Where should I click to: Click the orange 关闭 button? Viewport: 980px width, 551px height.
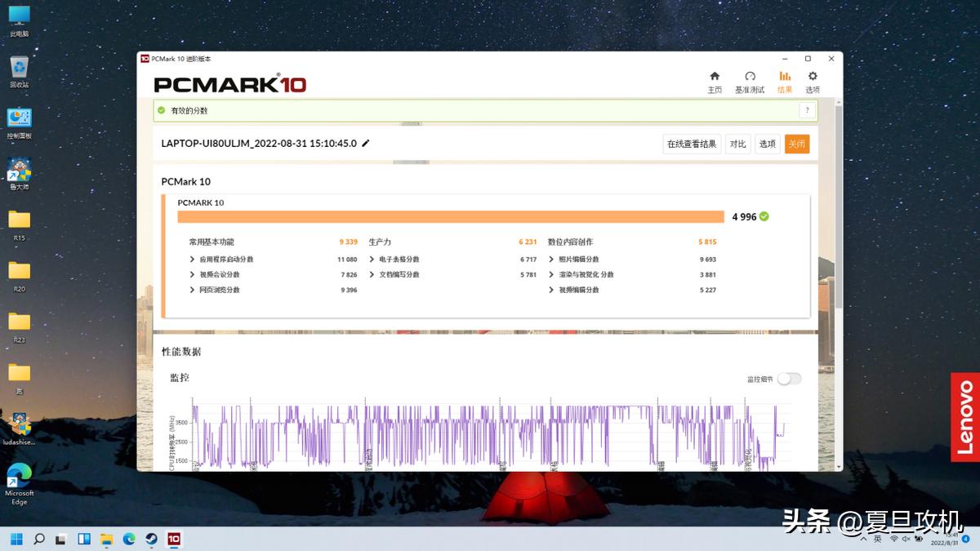(x=797, y=144)
